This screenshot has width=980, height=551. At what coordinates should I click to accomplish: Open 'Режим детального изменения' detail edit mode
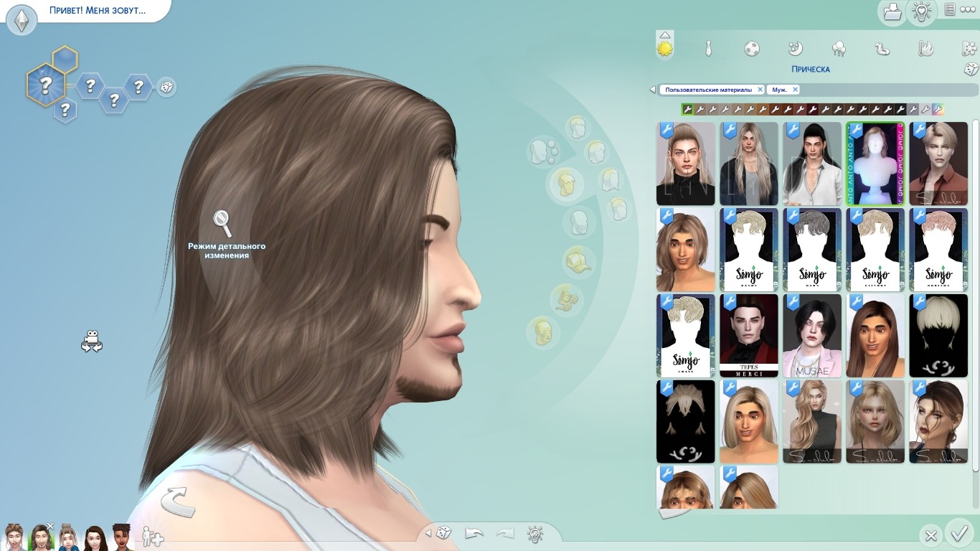tap(223, 224)
